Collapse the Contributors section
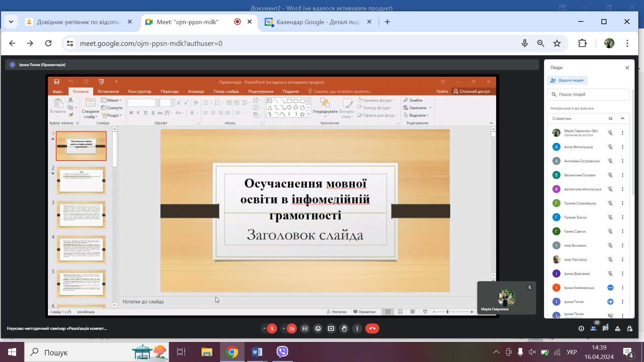This screenshot has width=644, height=362. (623, 118)
